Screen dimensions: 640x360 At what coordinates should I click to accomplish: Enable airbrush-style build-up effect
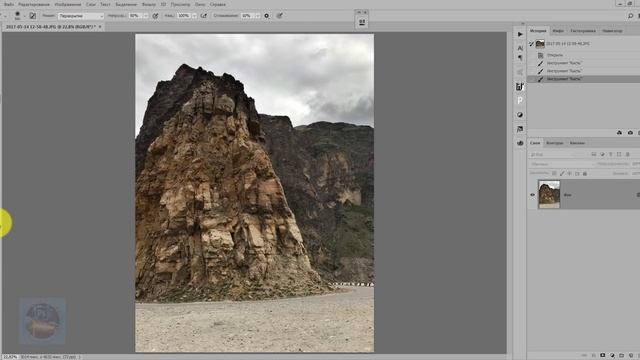click(x=204, y=16)
